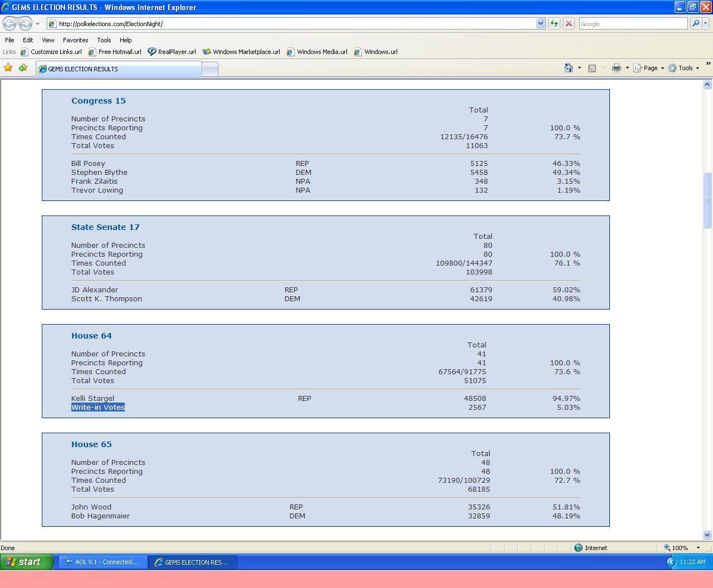Open the Page command menu

pos(649,68)
